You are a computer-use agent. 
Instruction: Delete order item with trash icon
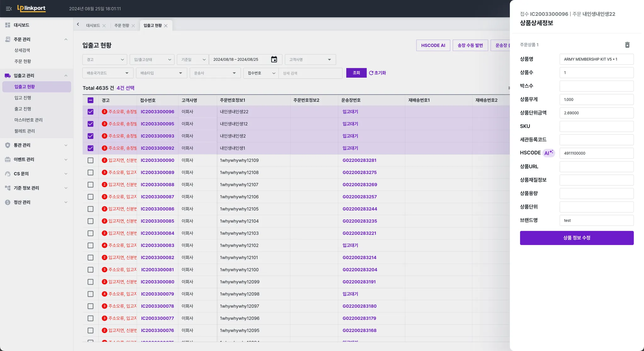coord(627,45)
